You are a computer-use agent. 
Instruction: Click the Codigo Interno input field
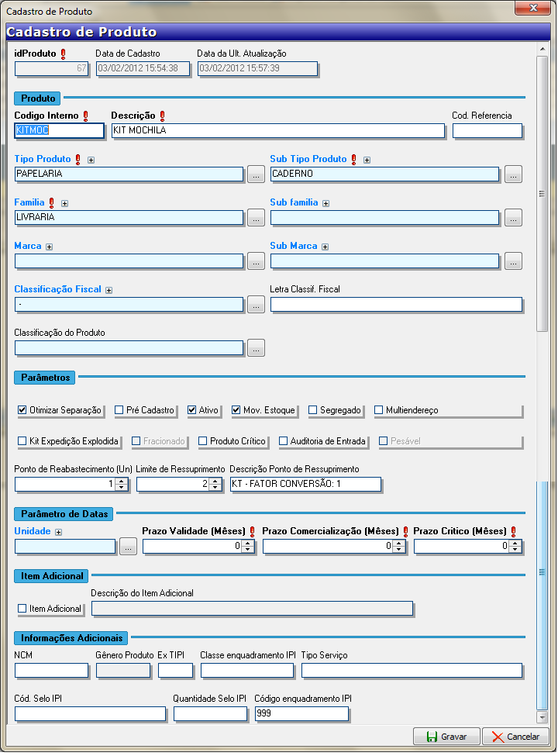click(60, 131)
